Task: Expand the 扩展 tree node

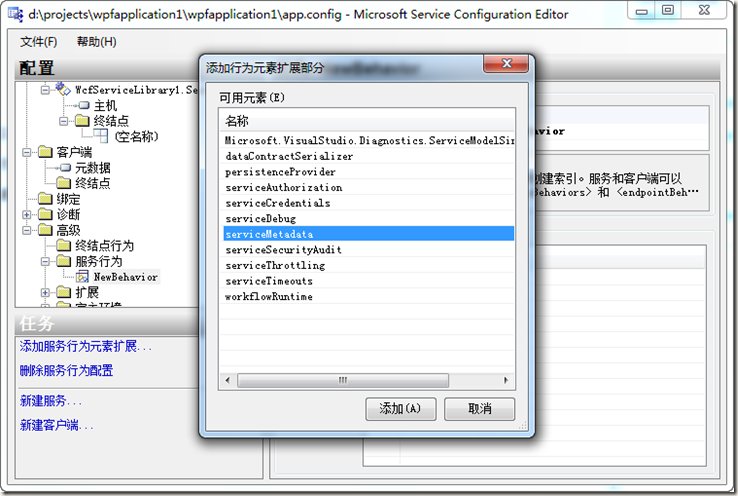Action: 45,292
